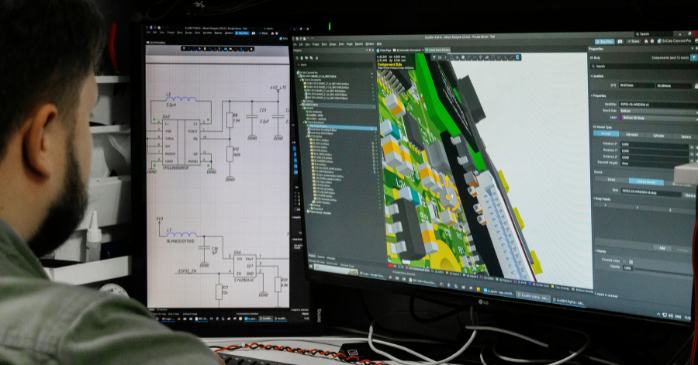The image size is (698, 365).
Task: Click the Opacity slider track
Action: (663, 271)
